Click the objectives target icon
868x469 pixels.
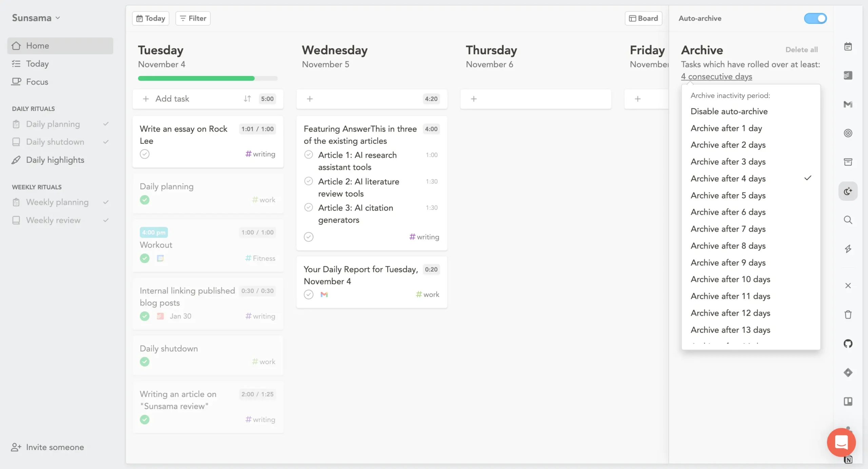pos(848,133)
